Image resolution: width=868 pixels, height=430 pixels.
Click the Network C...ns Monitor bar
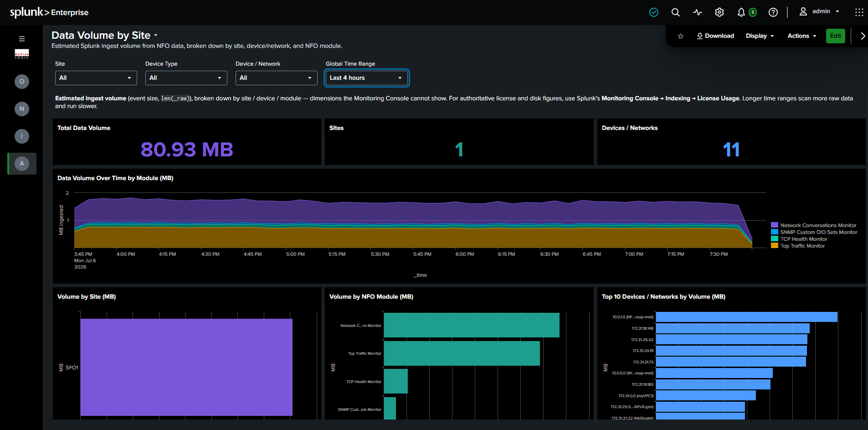point(472,325)
